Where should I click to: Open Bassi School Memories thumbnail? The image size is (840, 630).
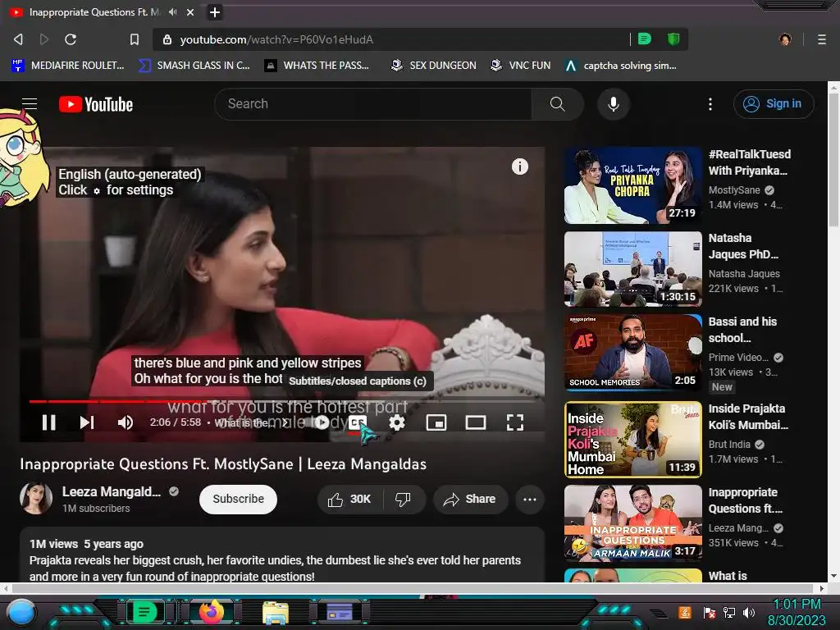coord(632,352)
